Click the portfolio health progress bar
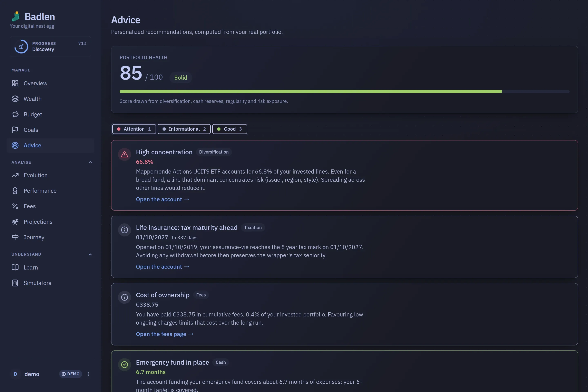The height and width of the screenshot is (392, 588). 344,91
